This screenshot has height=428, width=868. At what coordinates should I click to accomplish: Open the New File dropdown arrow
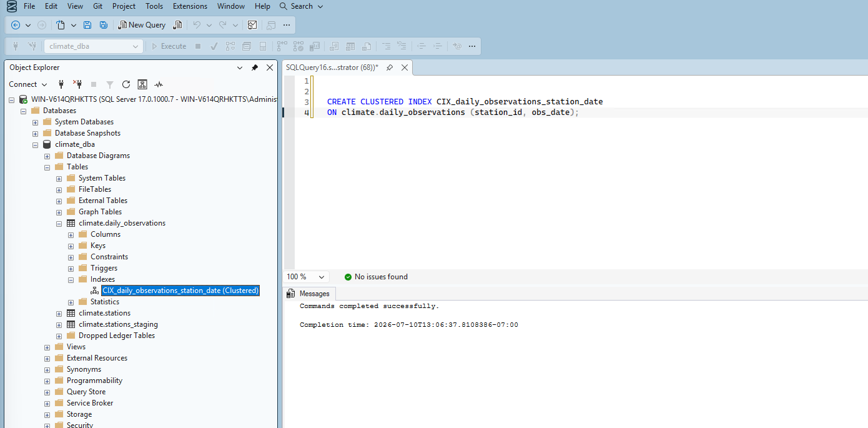73,25
